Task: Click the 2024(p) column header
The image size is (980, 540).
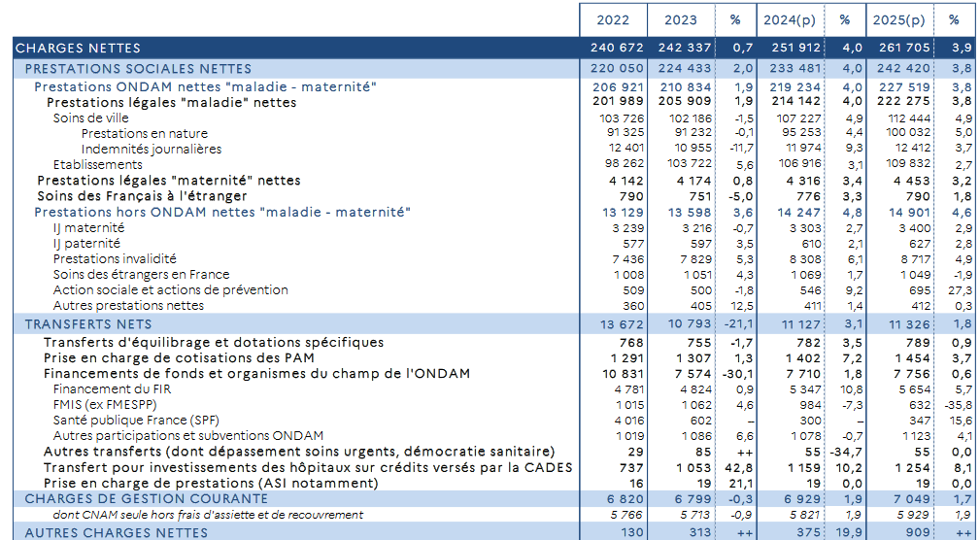Action: (789, 19)
